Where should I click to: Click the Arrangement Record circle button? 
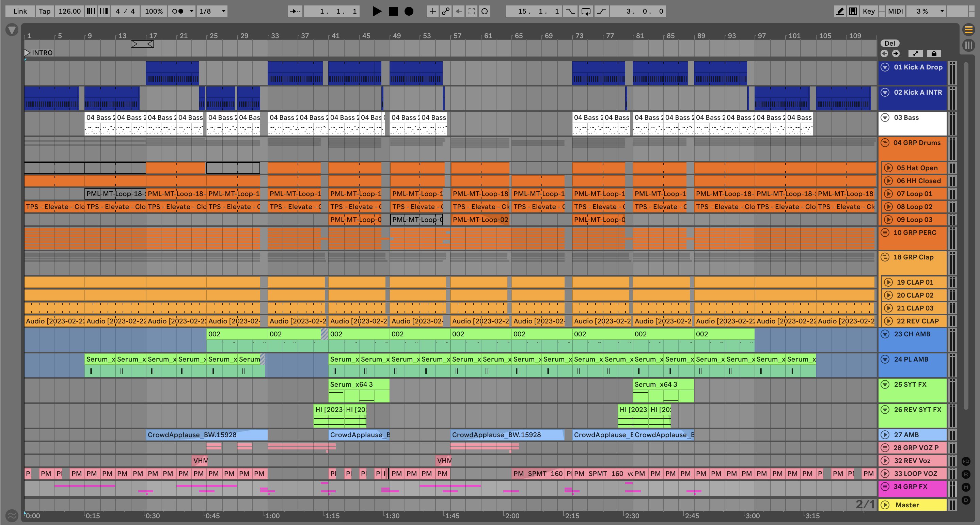click(x=409, y=12)
